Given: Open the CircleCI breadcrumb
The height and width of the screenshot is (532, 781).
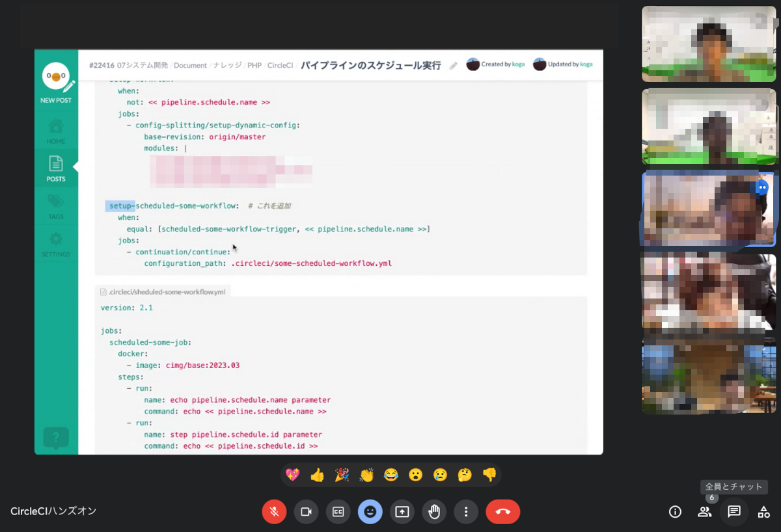Looking at the screenshot, I should click(x=281, y=65).
